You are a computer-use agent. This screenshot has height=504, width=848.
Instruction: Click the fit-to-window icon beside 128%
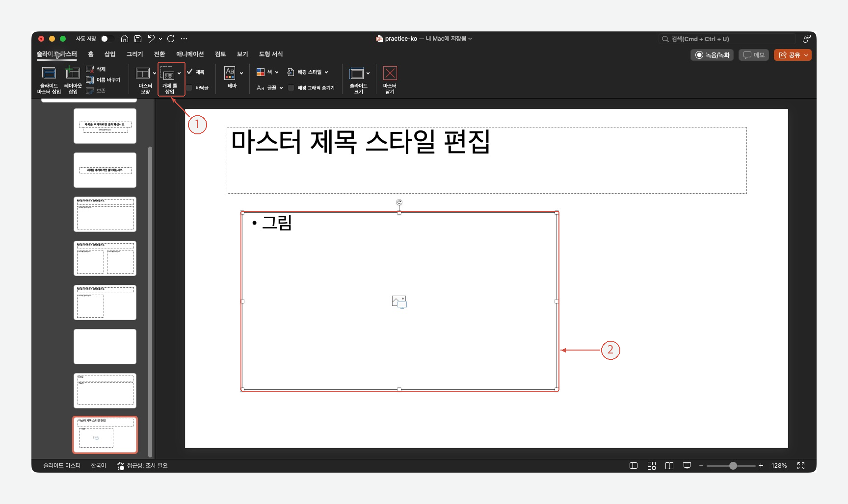pos(801,466)
